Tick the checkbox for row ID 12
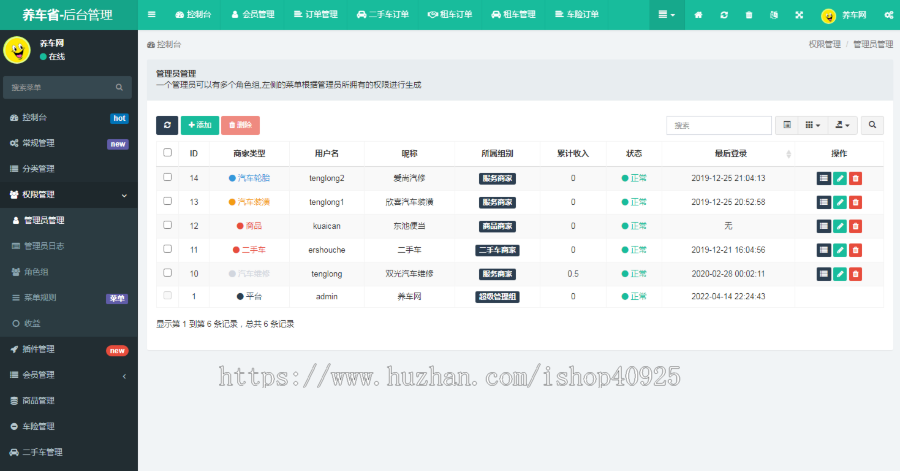Screen dimensions: 900x471 click(168, 225)
